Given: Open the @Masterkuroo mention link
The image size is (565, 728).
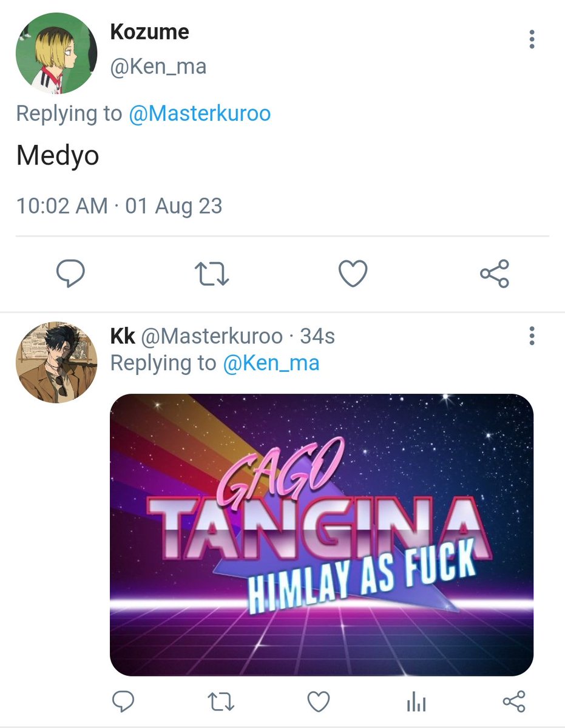Looking at the screenshot, I should coord(200,113).
